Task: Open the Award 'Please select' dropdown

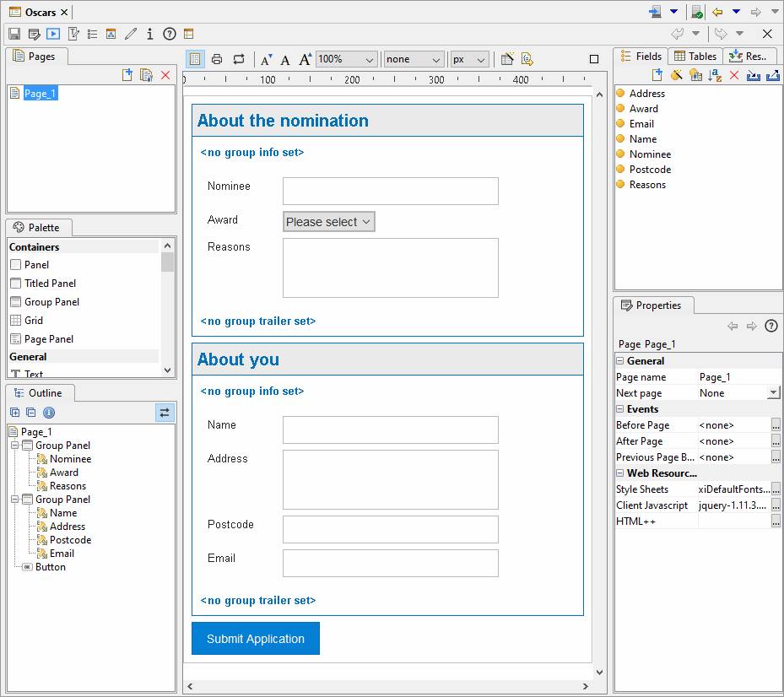Action: point(328,222)
